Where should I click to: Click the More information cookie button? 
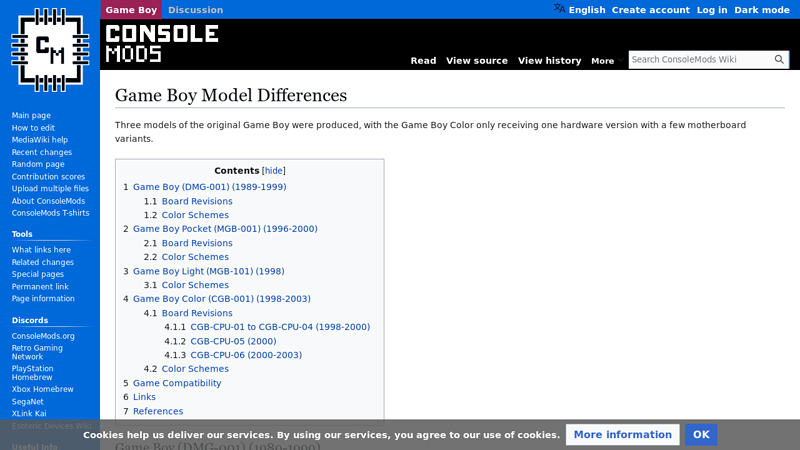click(x=622, y=435)
